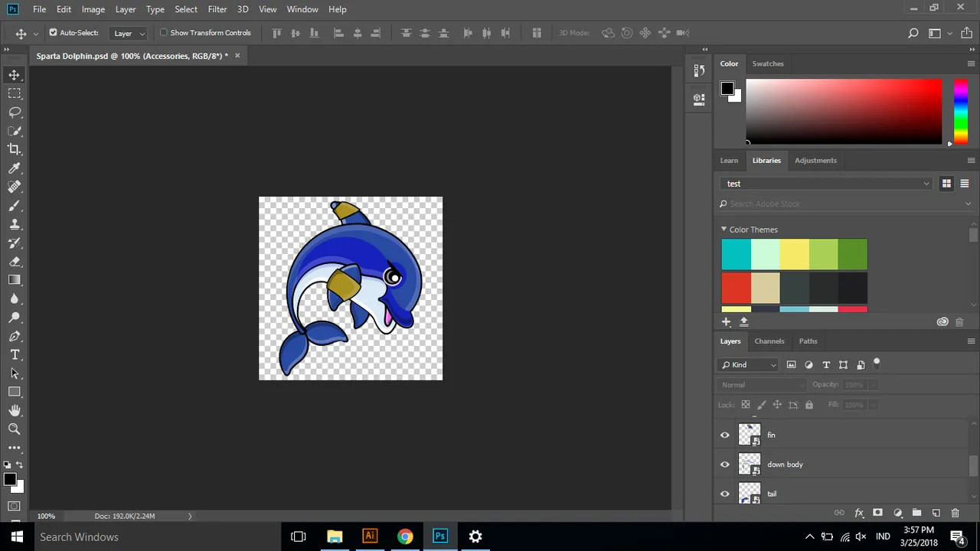Open the Layers panel menu
This screenshot has height=551, width=980.
pyautogui.click(x=971, y=341)
